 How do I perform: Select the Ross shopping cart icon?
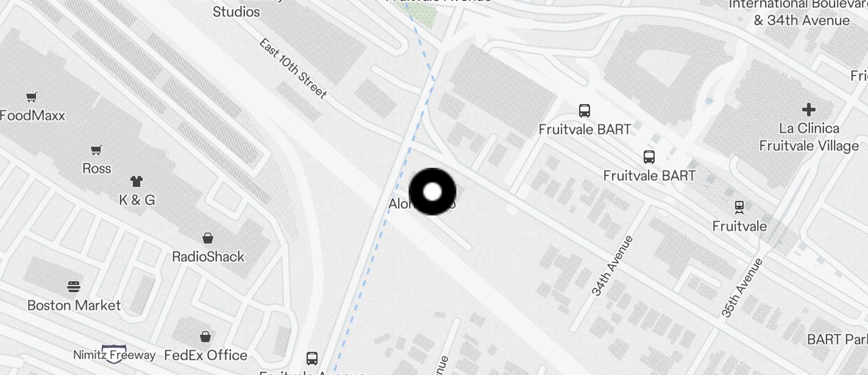click(96, 150)
